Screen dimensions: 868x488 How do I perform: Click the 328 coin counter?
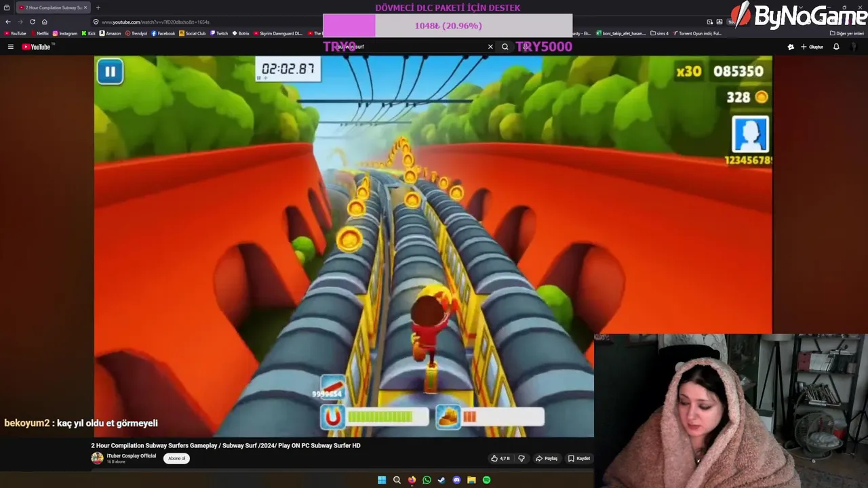pyautogui.click(x=747, y=98)
